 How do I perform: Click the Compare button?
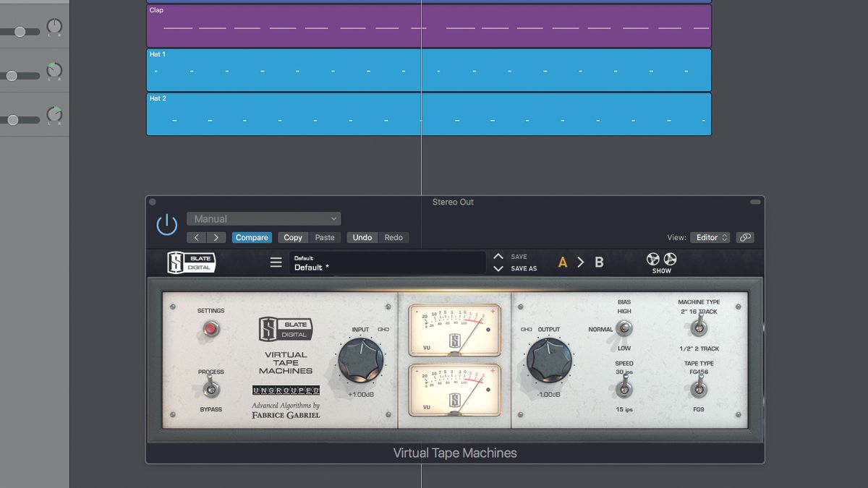252,237
